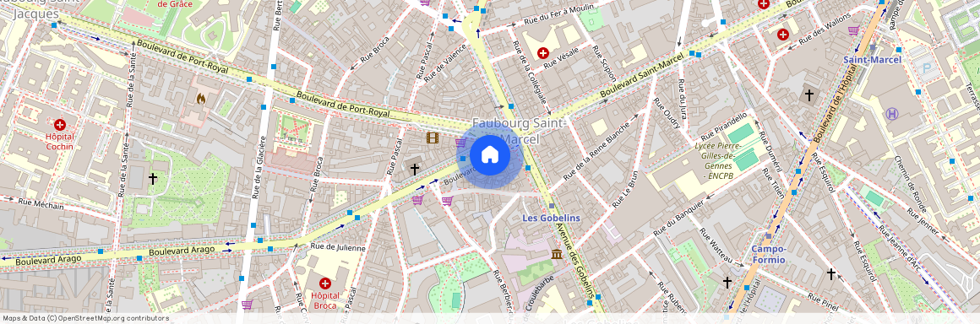Select the shopping cart near Rue des Wallons
Viewport: 980px width, 324px height.
pyautogui.click(x=853, y=30)
